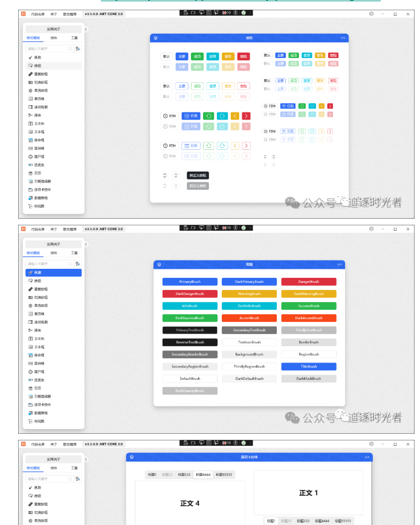Collapse sidebar with chevron in top window
Viewport: 420px width, 525px height.
pos(86,30)
